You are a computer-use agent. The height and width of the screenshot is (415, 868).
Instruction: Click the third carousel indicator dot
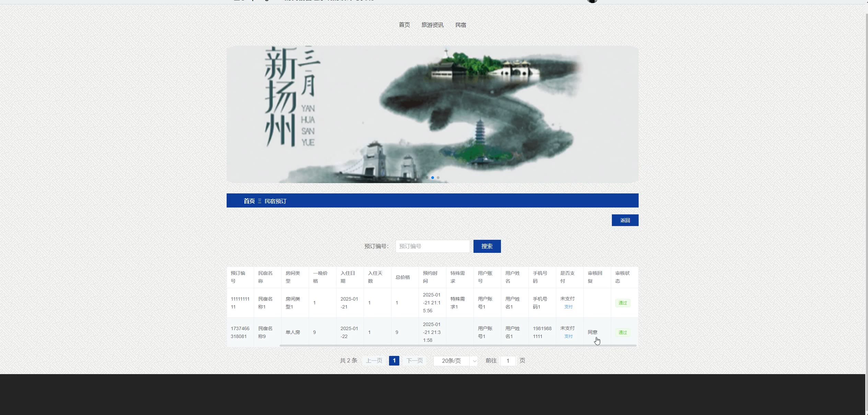coord(438,178)
